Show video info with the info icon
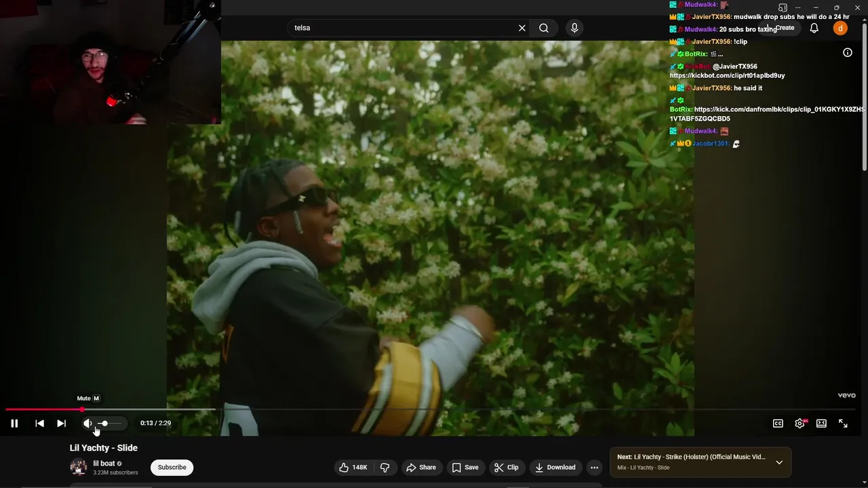Image resolution: width=868 pixels, height=488 pixels. tap(848, 52)
